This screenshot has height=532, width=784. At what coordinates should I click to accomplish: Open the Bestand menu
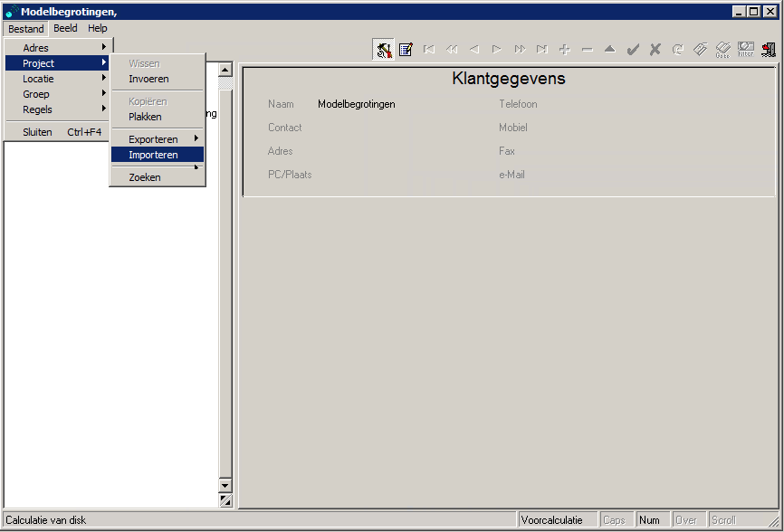[x=26, y=28]
